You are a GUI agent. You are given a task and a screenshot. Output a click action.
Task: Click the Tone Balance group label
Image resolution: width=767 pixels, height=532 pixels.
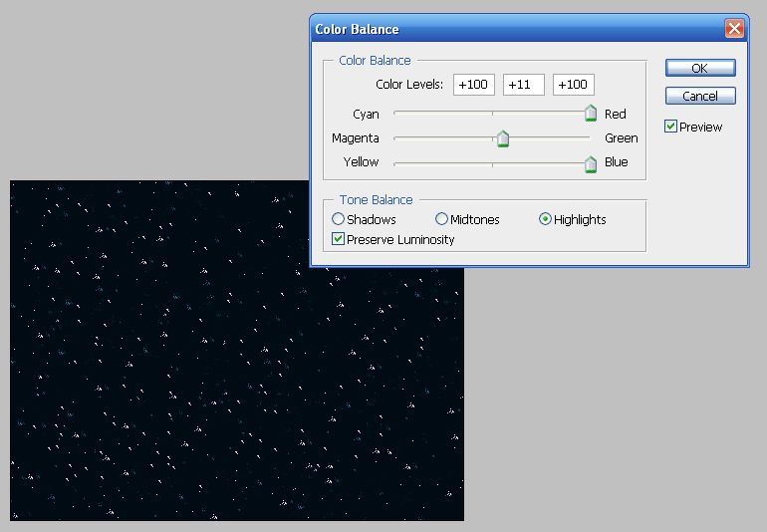pos(376,199)
